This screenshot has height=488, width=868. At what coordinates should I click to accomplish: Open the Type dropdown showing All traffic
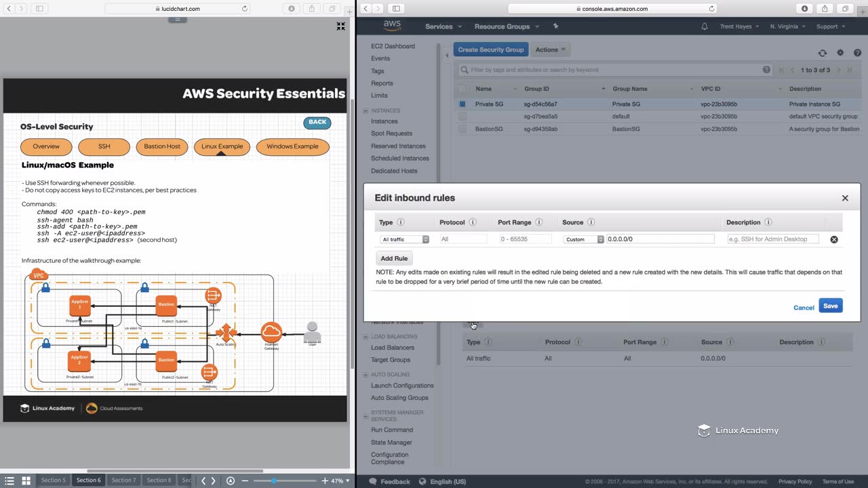(405, 239)
